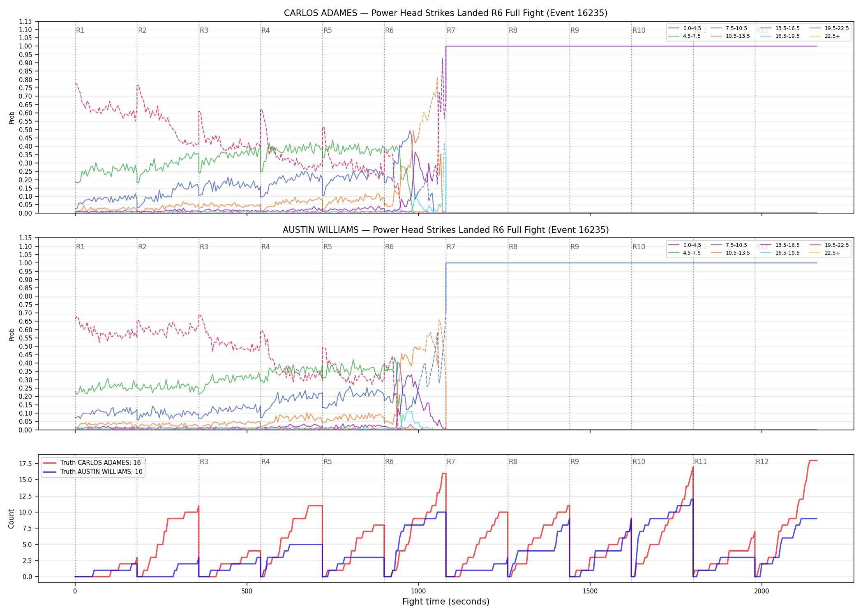Click the R3 round marker in the Count chart

point(204,462)
